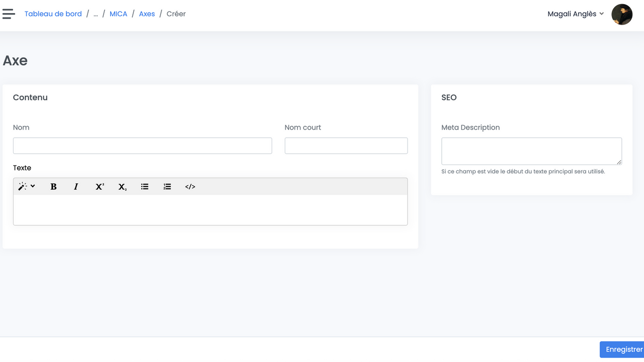
Task: Apply superscript formatting
Action: tap(100, 187)
